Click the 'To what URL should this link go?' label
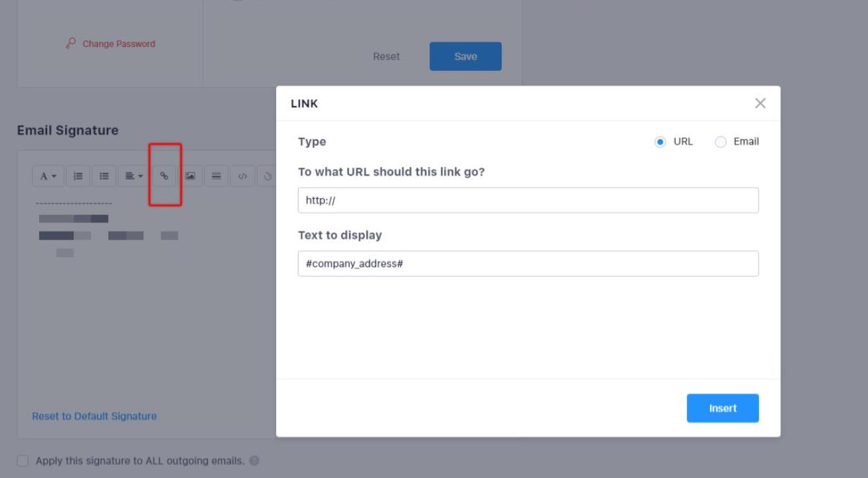 pyautogui.click(x=392, y=172)
